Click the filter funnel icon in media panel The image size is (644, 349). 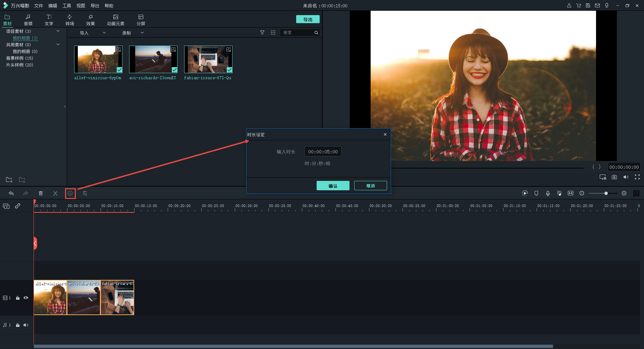pyautogui.click(x=262, y=33)
